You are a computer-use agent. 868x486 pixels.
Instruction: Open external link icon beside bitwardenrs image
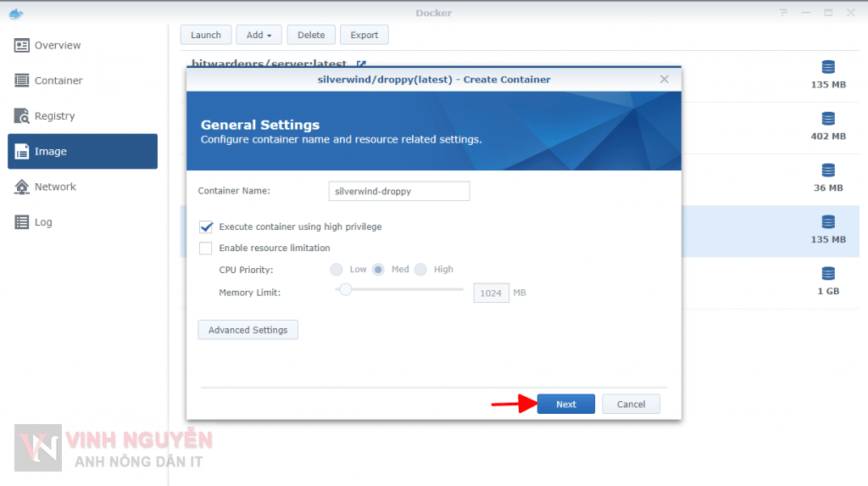click(x=361, y=64)
